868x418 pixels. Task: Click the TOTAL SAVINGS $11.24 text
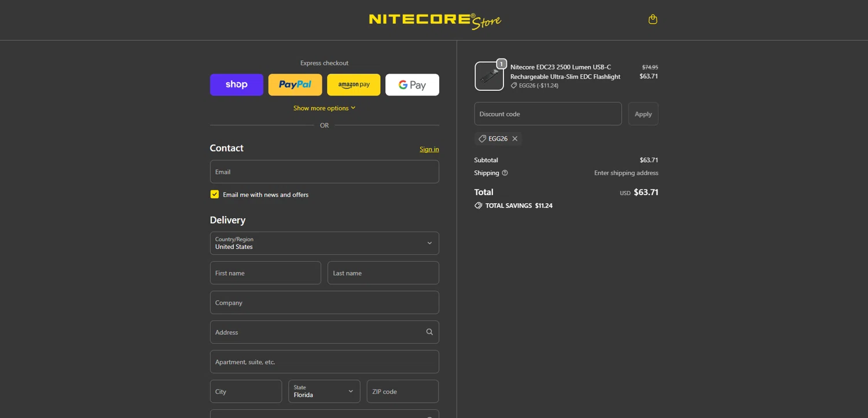(x=519, y=206)
